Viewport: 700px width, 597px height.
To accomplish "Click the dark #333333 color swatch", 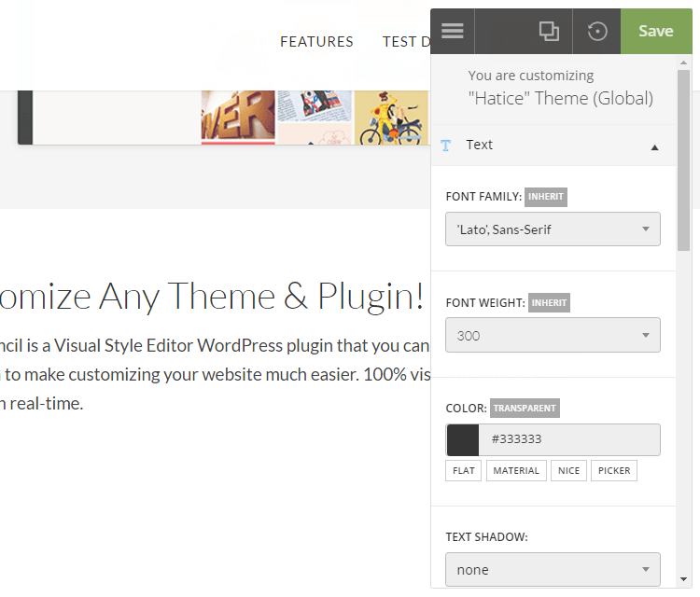I will (x=463, y=440).
